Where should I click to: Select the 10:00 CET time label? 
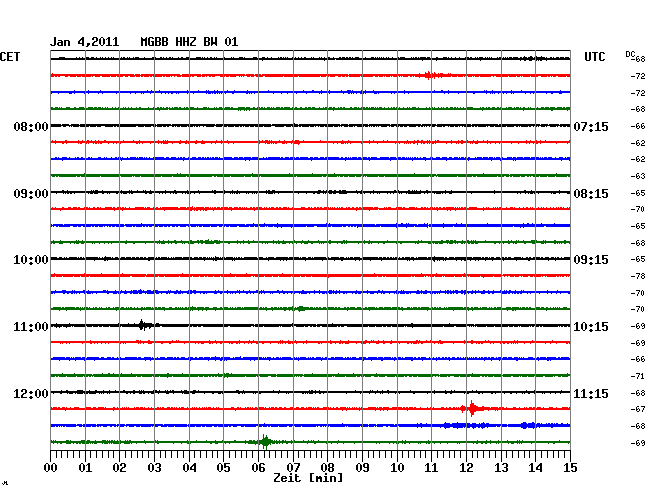(x=31, y=260)
